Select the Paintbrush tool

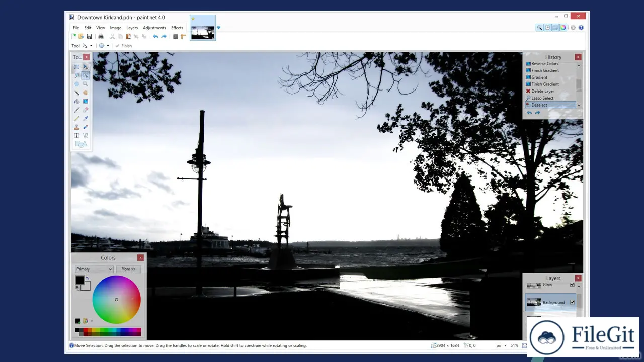[76, 110]
